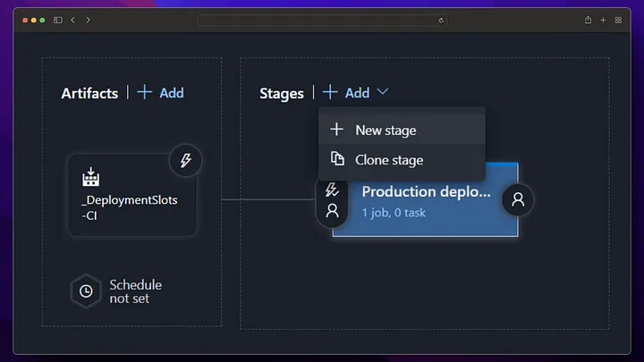Reload the page using refresh icon
This screenshot has width=644, height=362.
pos(441,20)
